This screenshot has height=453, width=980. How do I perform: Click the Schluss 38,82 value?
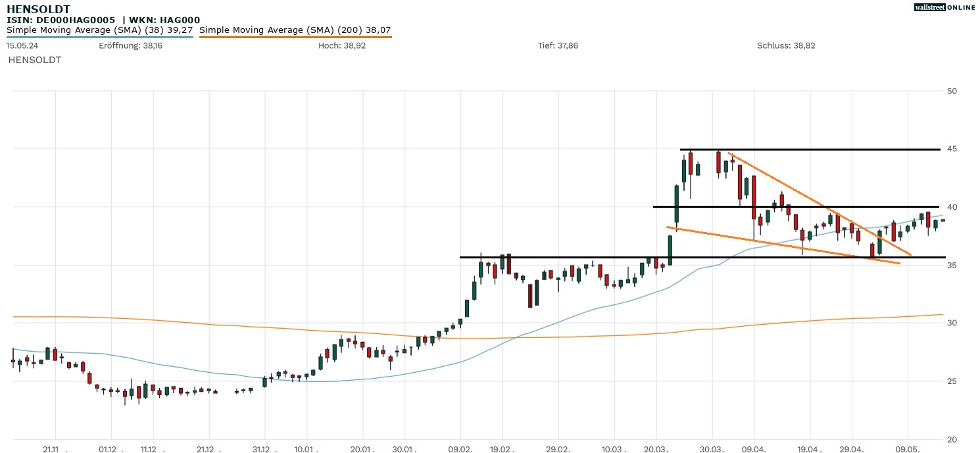(786, 45)
